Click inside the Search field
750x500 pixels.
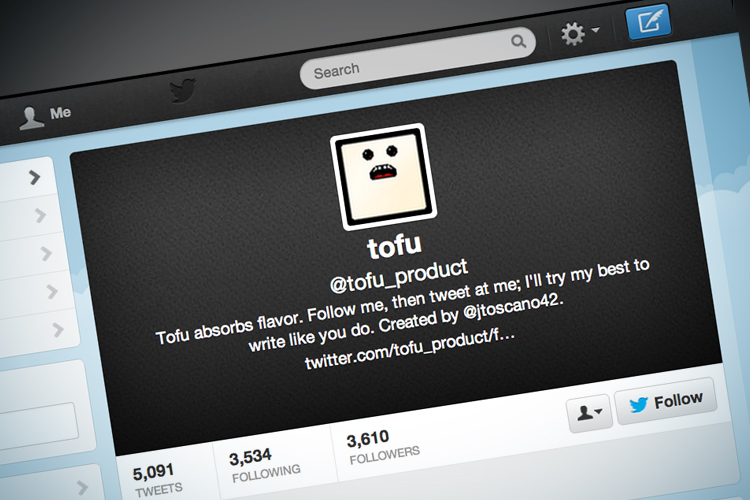[x=418, y=58]
